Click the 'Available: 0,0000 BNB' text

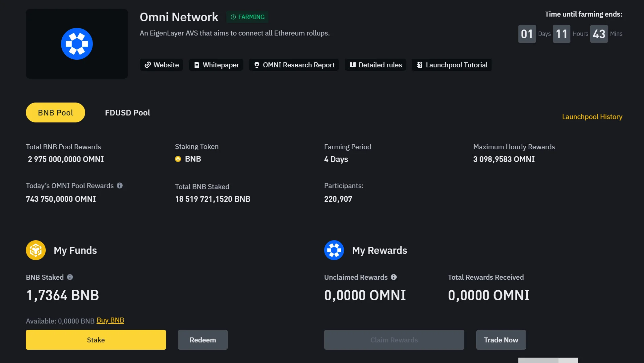(60, 321)
